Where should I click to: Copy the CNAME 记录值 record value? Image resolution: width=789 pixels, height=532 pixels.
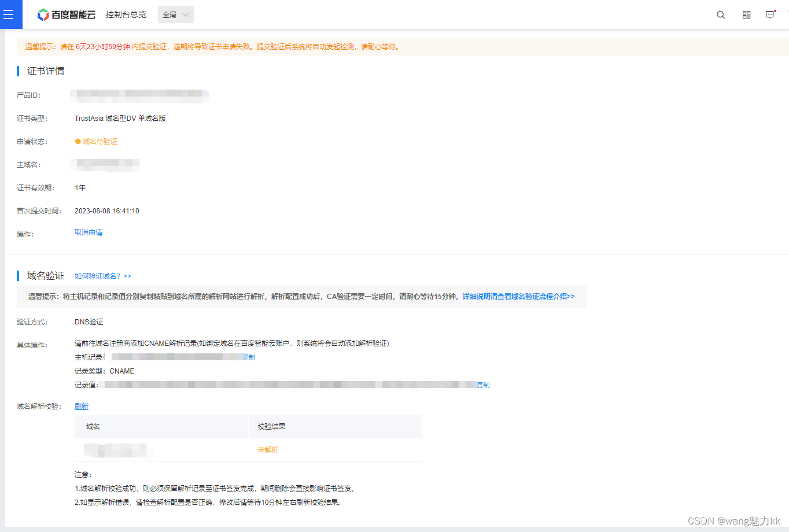pyautogui.click(x=483, y=385)
